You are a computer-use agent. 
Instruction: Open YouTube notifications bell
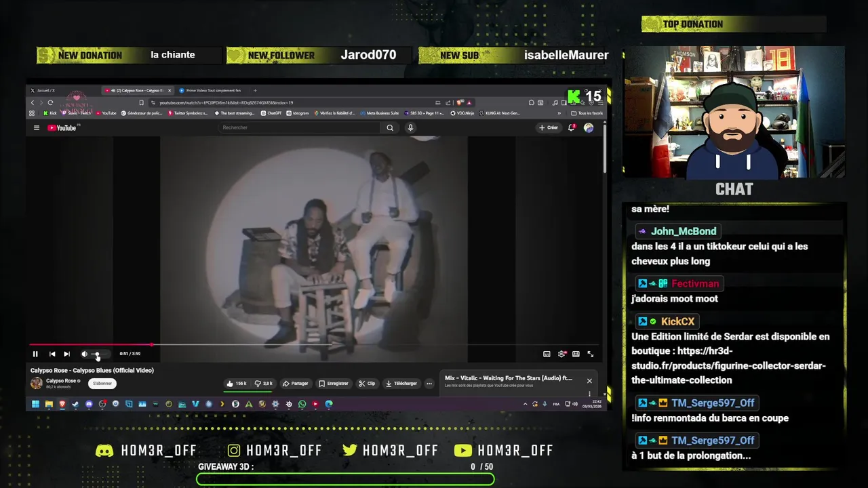572,127
